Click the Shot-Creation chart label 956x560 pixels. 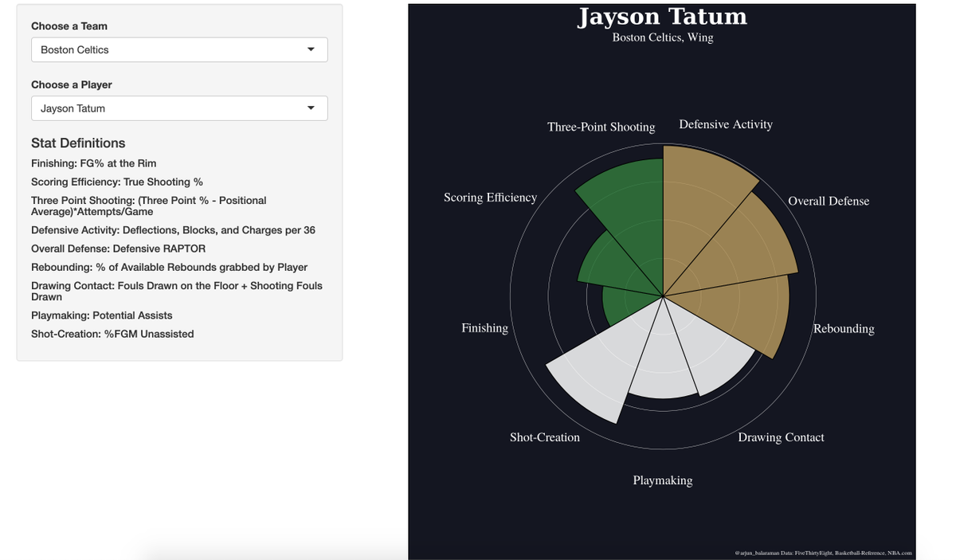point(545,437)
